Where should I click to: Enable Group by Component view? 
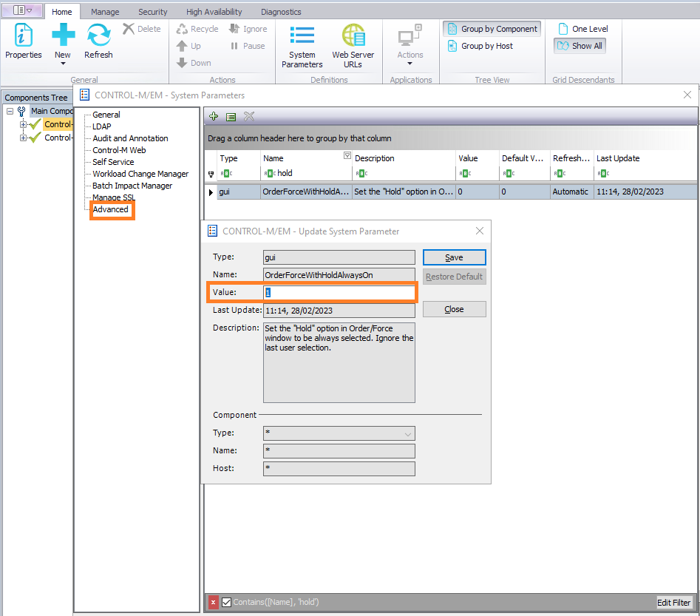(492, 29)
